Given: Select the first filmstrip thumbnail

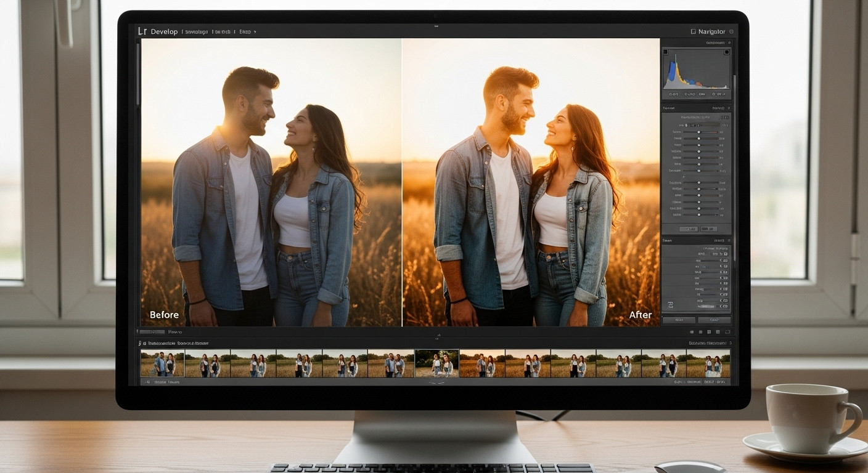Looking at the screenshot, I should click(163, 363).
